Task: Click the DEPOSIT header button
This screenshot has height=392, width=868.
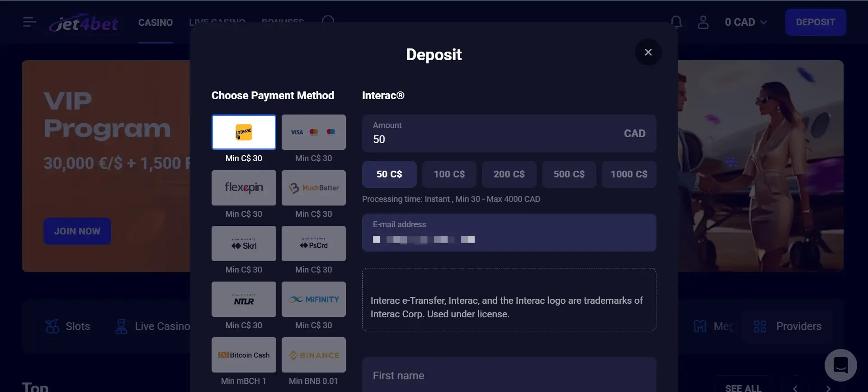Action: click(816, 22)
